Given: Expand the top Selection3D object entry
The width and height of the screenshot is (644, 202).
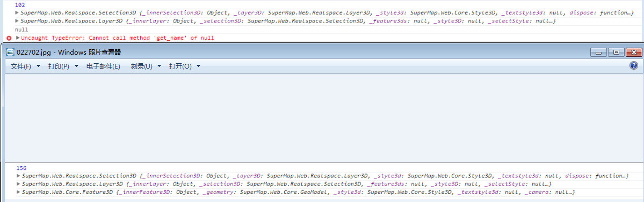Looking at the screenshot, I should click(x=17, y=13).
